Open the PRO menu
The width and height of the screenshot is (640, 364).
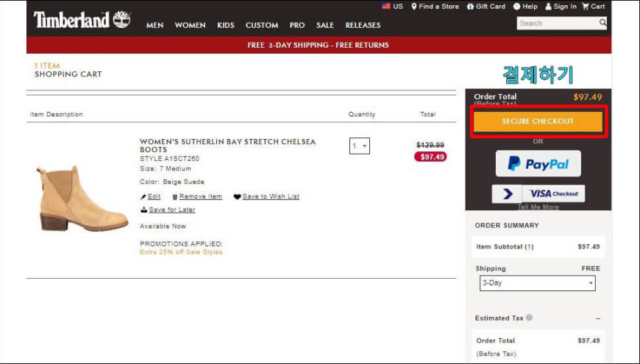pos(297,25)
